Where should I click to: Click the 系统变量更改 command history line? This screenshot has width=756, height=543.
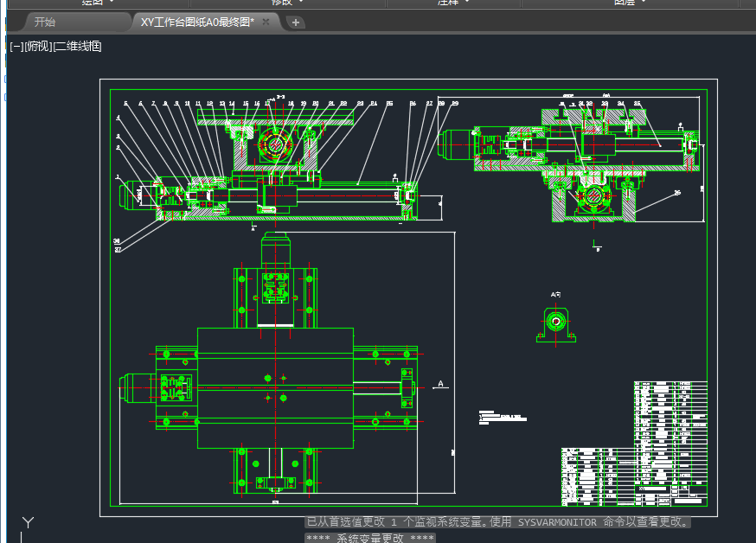(x=370, y=538)
